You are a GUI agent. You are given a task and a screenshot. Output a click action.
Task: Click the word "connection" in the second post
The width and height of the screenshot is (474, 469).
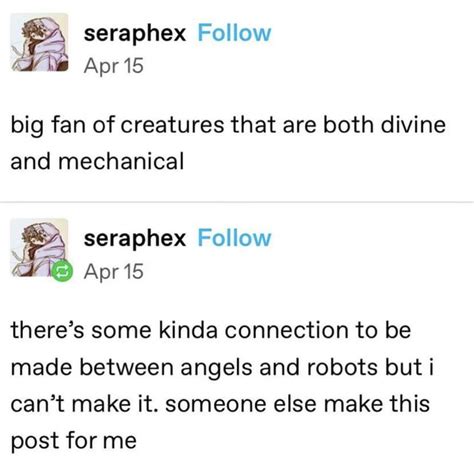pyautogui.click(x=287, y=330)
